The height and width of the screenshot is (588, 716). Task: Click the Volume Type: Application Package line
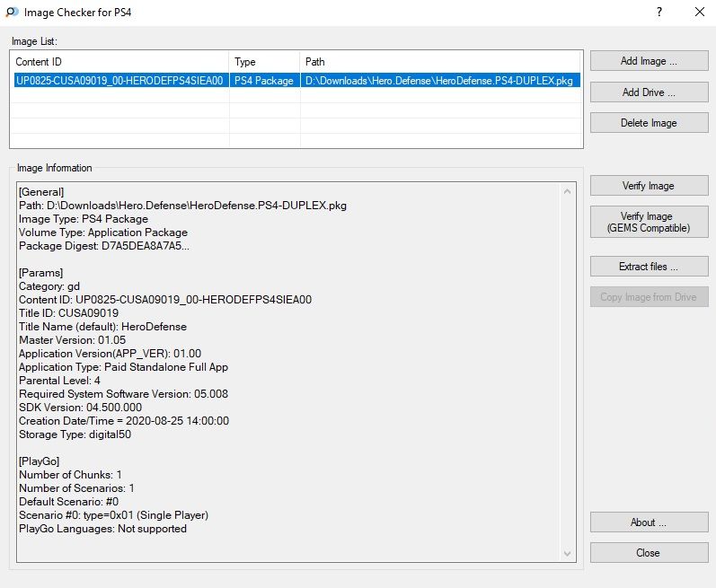coord(103,233)
